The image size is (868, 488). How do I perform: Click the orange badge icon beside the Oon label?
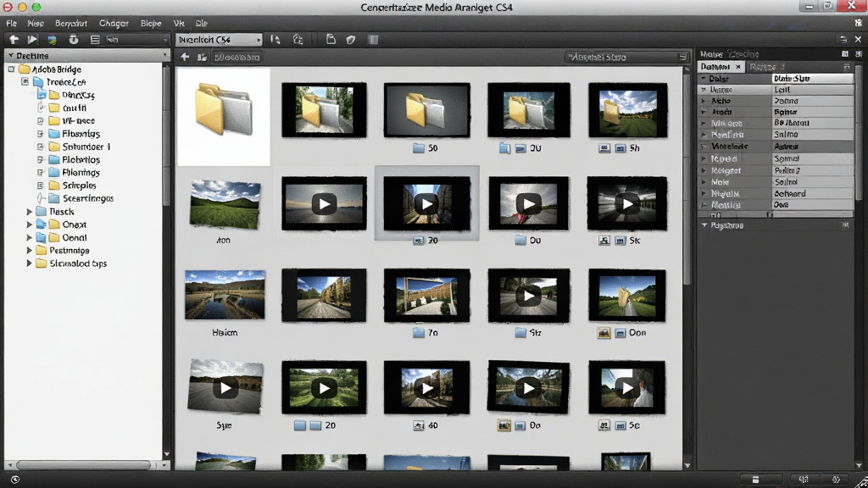click(x=604, y=332)
